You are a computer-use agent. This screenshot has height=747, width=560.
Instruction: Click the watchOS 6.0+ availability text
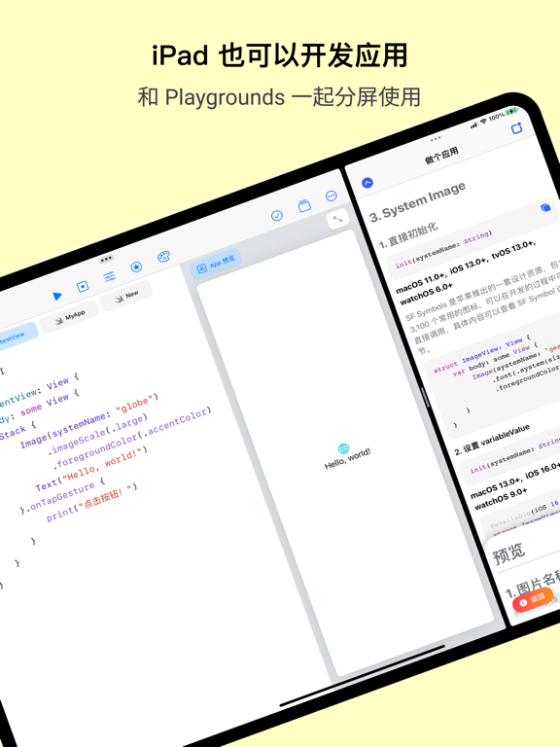point(426,294)
